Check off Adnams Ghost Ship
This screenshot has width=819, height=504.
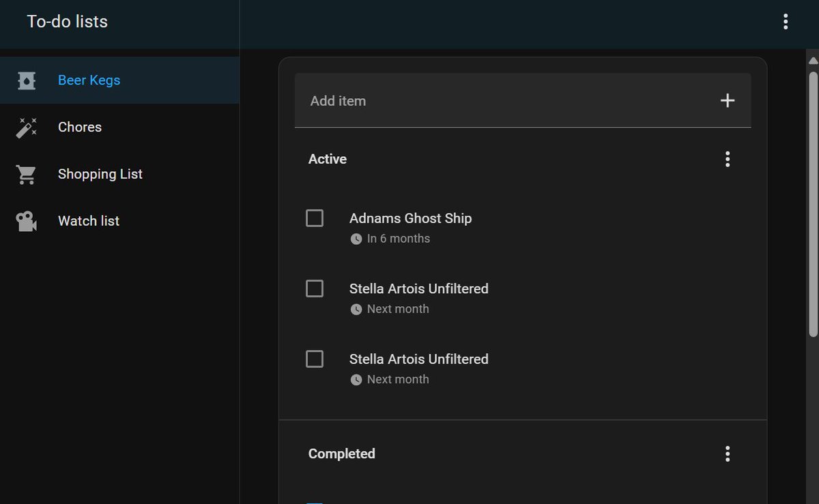(x=315, y=218)
